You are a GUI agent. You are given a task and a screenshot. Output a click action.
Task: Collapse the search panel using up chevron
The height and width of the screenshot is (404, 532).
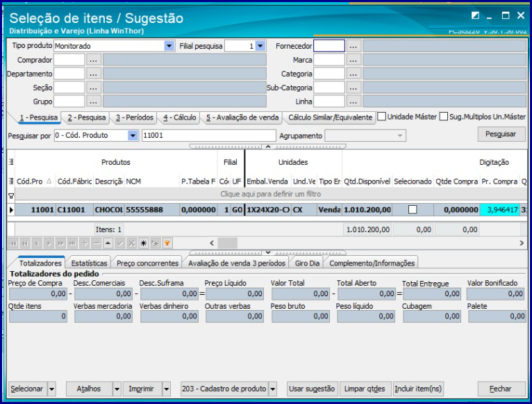tap(268, 147)
